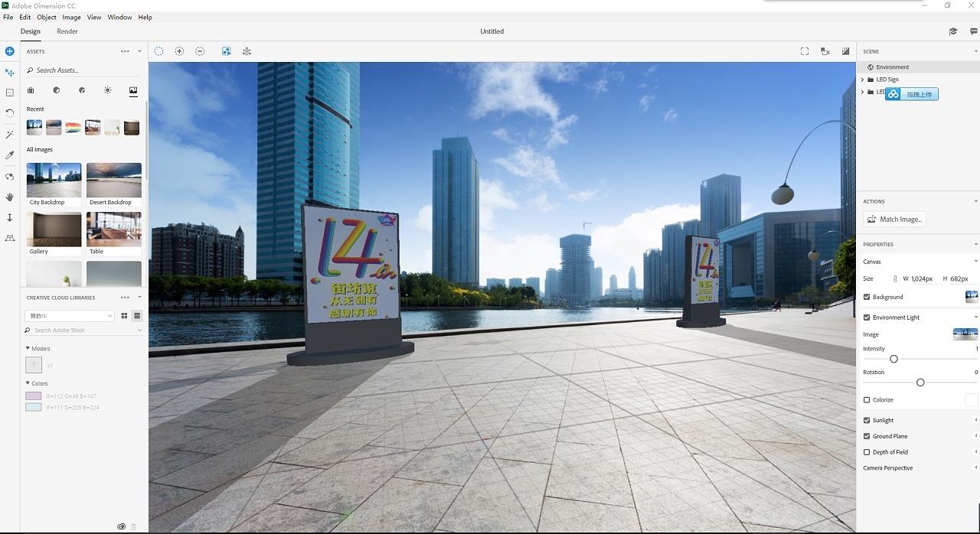Click the Match Image button
This screenshot has height=534, width=980.
[x=893, y=219]
